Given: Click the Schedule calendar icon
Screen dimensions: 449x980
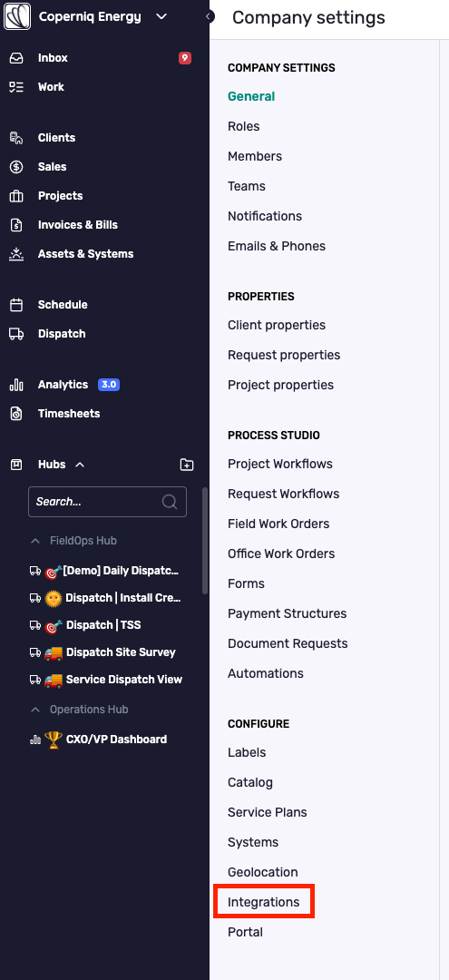Looking at the screenshot, I should [x=16, y=305].
